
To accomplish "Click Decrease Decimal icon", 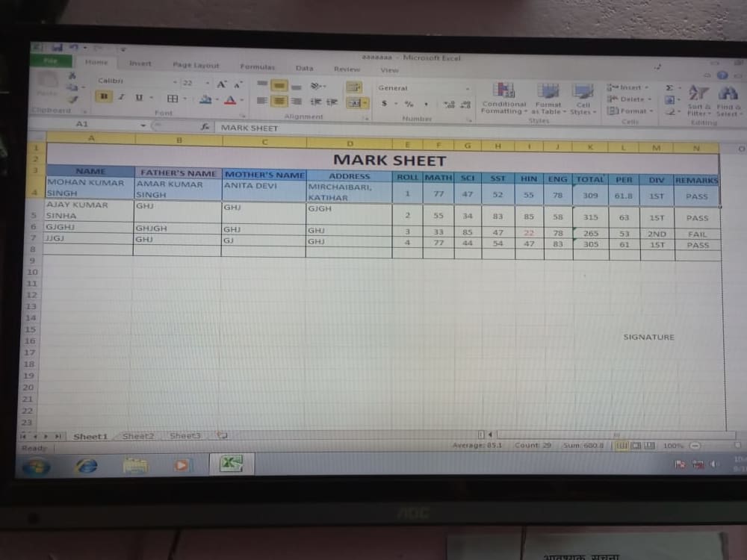I will coord(466,105).
